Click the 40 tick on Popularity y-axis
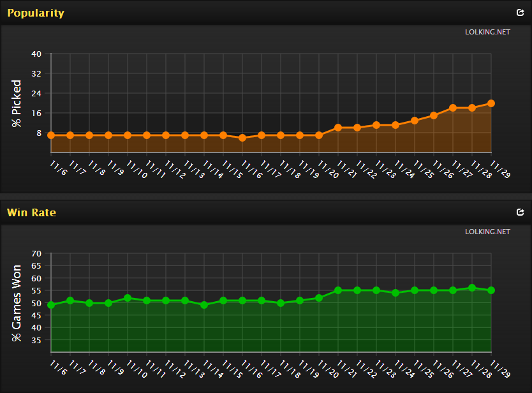 point(36,54)
